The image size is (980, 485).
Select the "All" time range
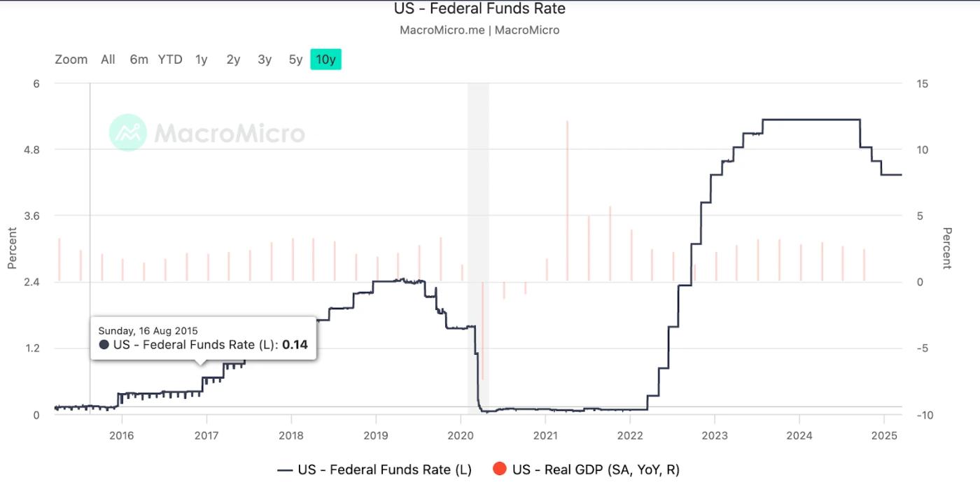107,59
